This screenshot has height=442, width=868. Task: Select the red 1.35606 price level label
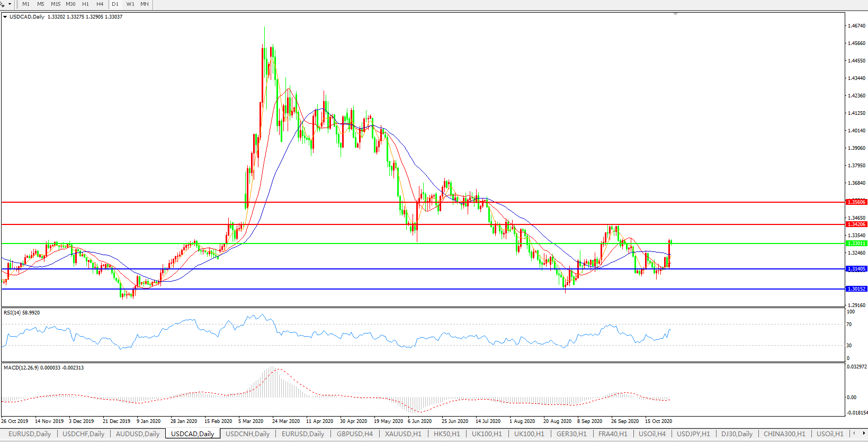point(856,202)
